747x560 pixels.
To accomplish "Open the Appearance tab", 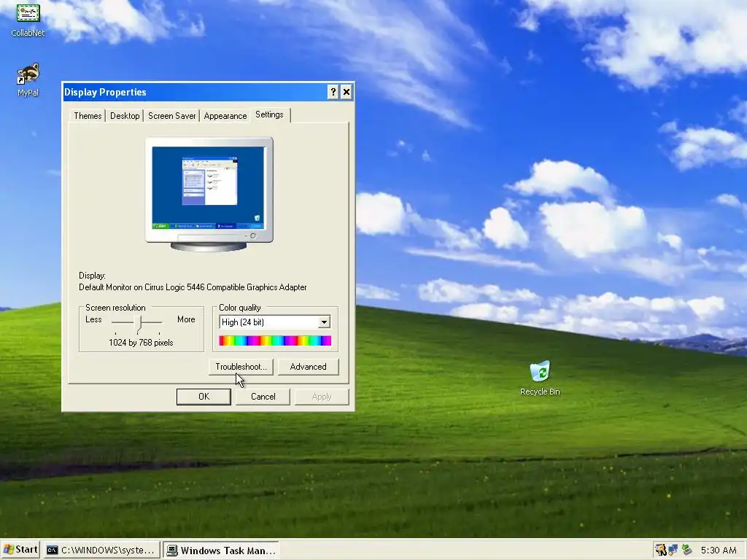I will (225, 116).
